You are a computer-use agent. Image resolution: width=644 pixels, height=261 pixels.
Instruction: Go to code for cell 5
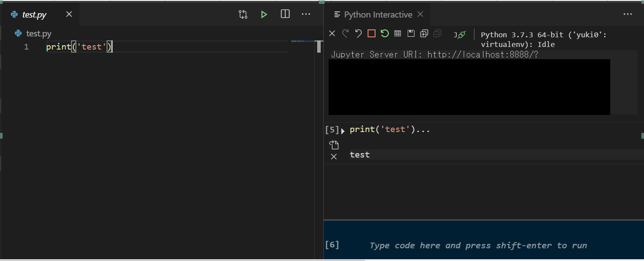[x=334, y=144]
